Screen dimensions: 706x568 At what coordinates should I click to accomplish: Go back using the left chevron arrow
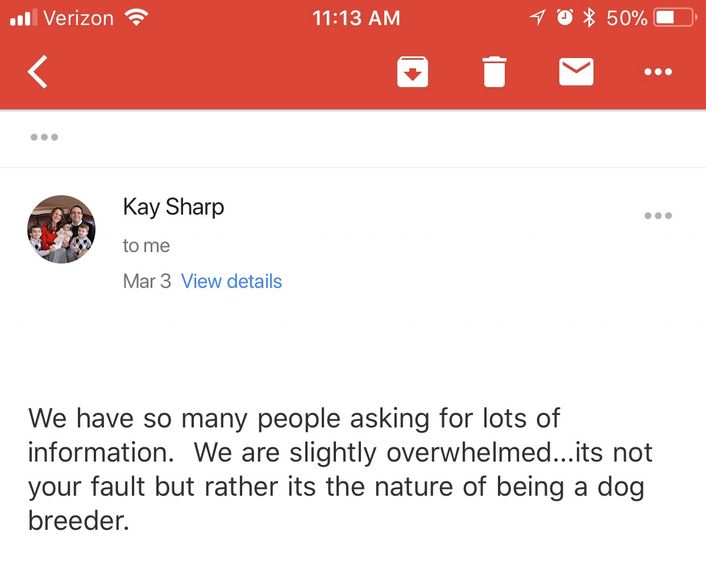37,72
